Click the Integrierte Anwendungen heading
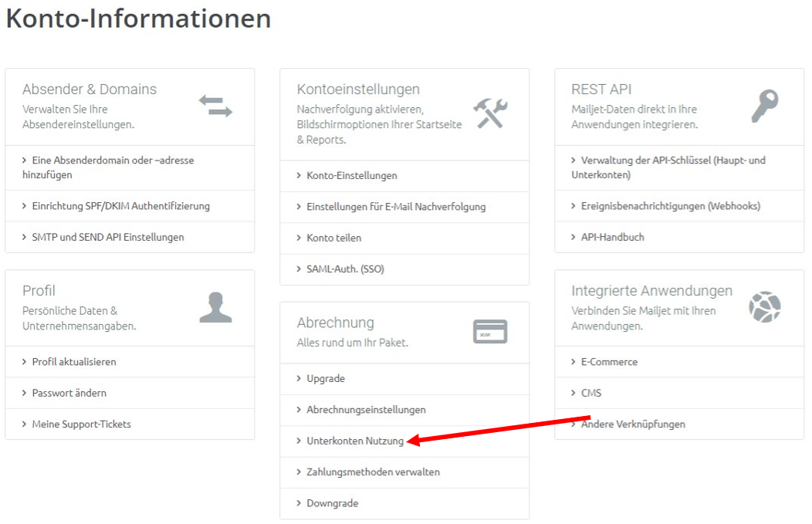The image size is (812, 524). click(652, 290)
